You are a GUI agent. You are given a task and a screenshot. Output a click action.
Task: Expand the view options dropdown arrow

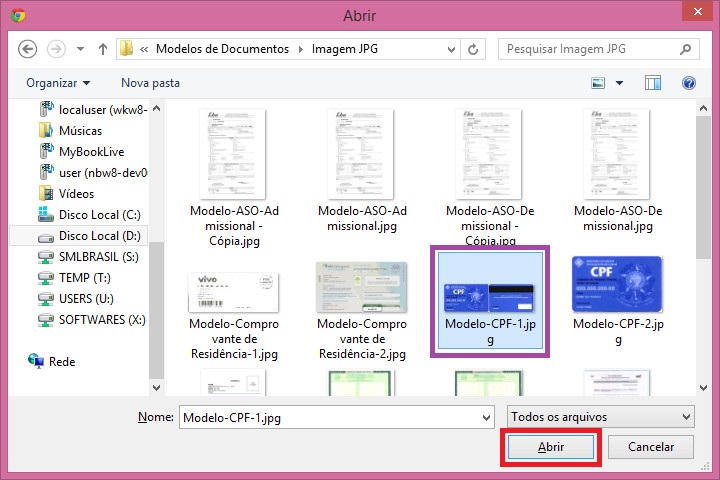point(620,83)
